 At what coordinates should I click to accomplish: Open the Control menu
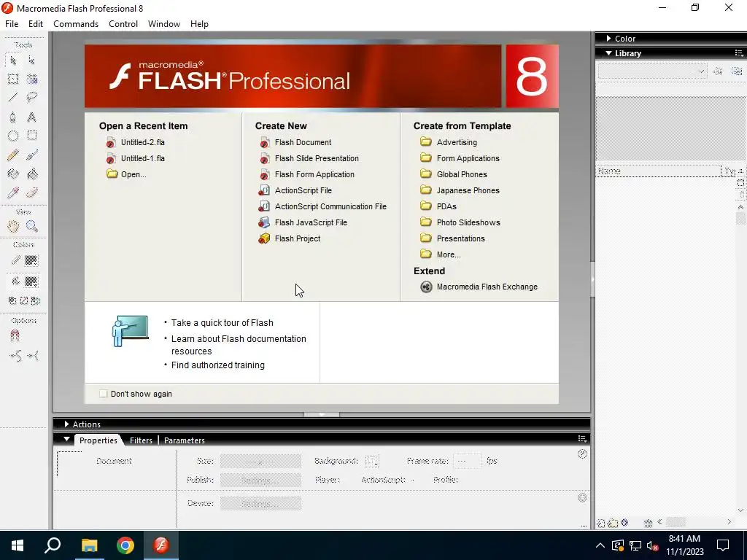click(x=123, y=24)
